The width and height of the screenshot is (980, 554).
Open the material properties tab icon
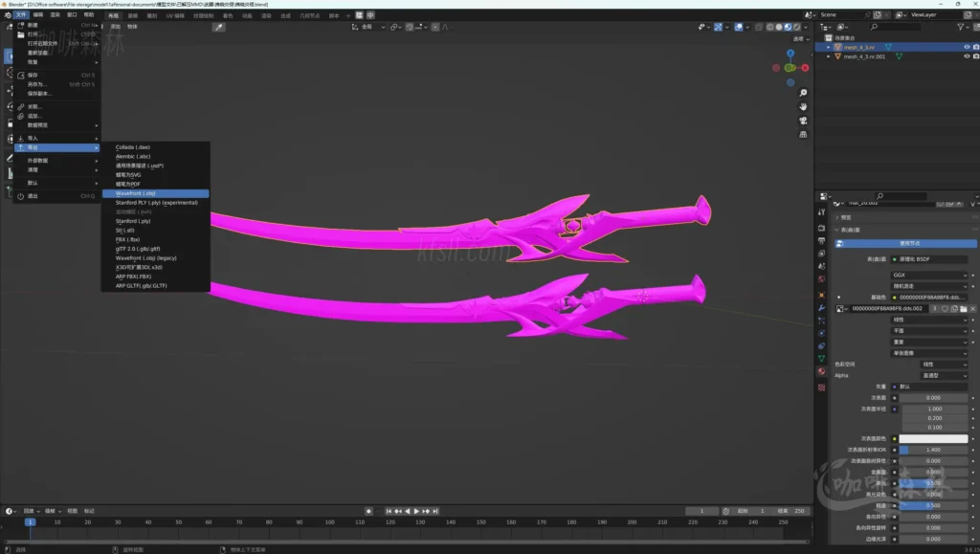coord(821,371)
